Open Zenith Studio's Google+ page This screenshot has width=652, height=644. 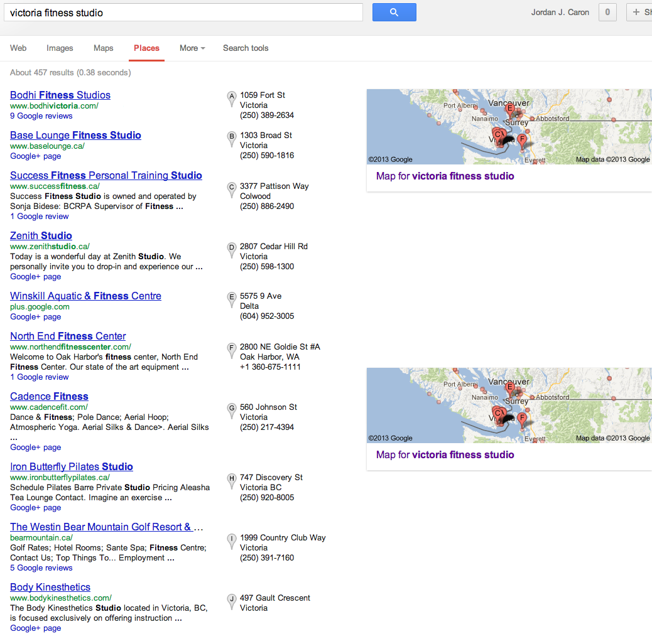(35, 277)
